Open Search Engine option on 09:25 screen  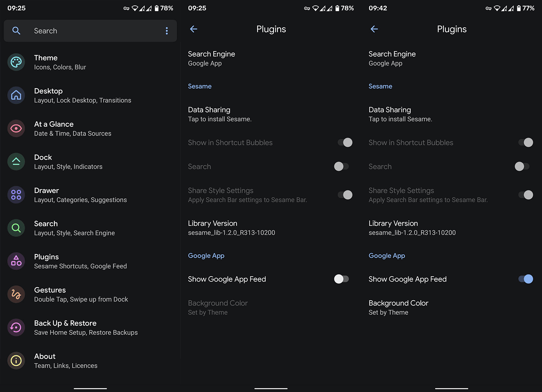(271, 58)
